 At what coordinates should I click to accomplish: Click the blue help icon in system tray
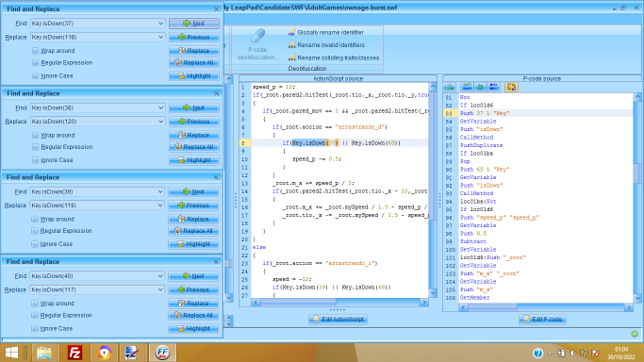tap(538, 353)
